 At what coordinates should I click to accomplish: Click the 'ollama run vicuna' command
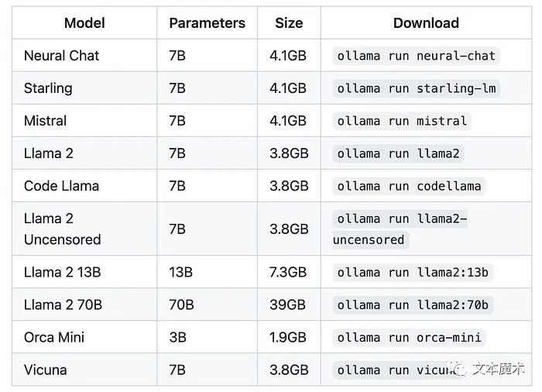[397, 370]
